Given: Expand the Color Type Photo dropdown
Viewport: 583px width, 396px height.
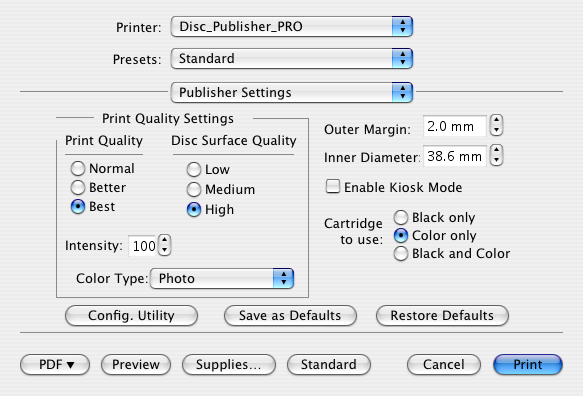Looking at the screenshot, I should pos(222,279).
